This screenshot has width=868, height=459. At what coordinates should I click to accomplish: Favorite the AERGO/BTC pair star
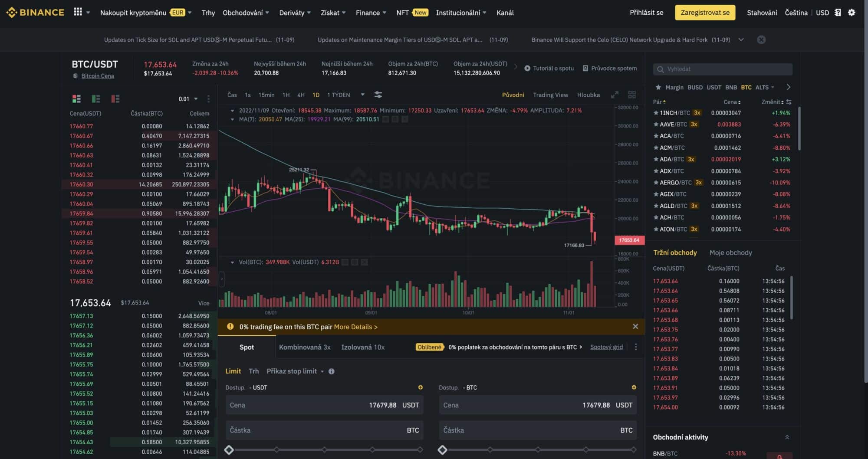[656, 183]
